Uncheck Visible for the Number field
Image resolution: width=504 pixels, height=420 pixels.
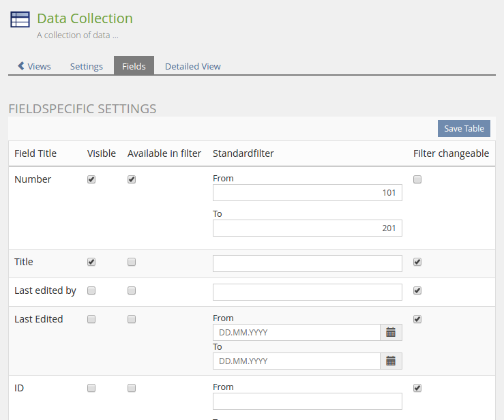91,179
